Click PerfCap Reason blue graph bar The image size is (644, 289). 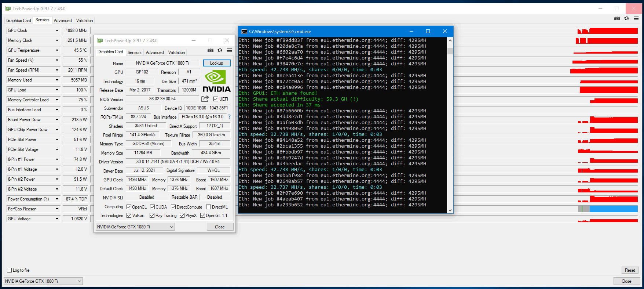click(614, 209)
